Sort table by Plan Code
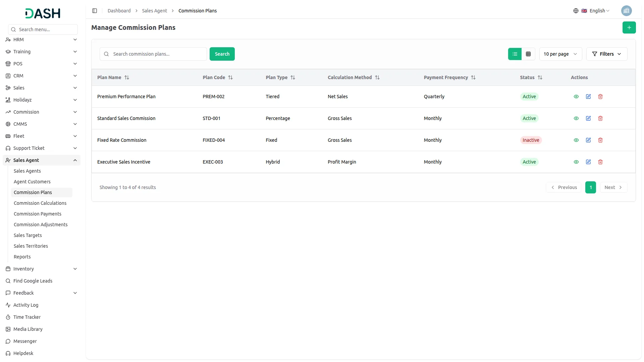 click(218, 77)
